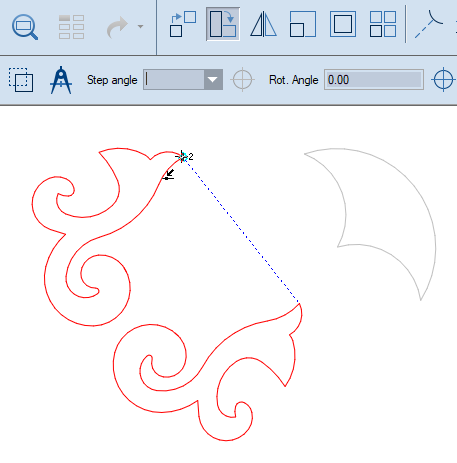Click the compass divider icon
This screenshot has width=457, height=463.
pyautogui.click(x=61, y=80)
